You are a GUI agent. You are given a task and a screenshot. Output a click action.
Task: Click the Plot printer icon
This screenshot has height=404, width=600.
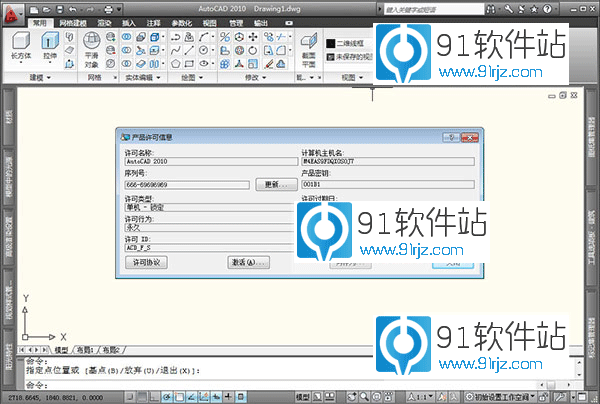tap(109, 9)
